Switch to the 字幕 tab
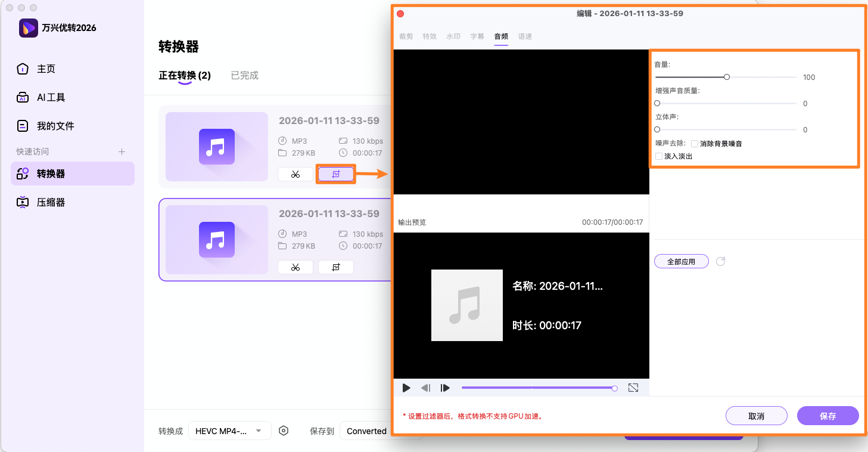The width and height of the screenshot is (868, 452). click(477, 36)
